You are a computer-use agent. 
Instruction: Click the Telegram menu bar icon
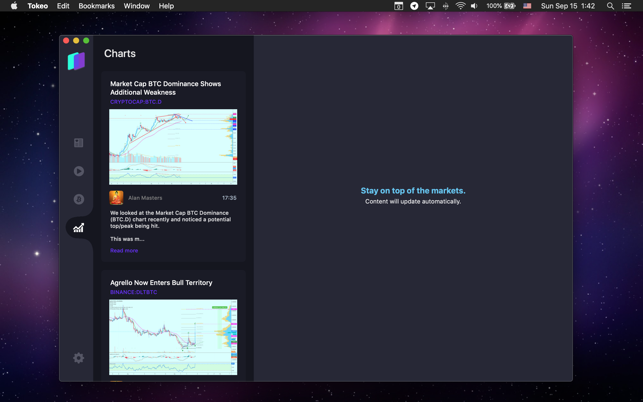[x=414, y=6]
